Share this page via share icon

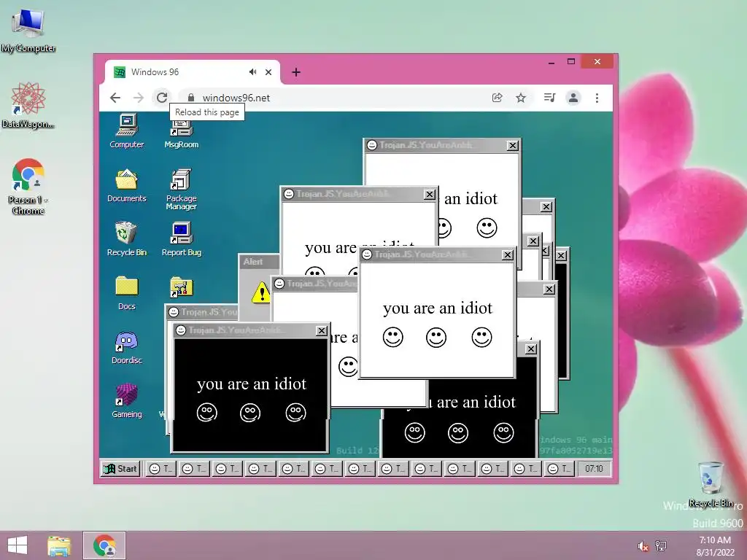pyautogui.click(x=497, y=98)
